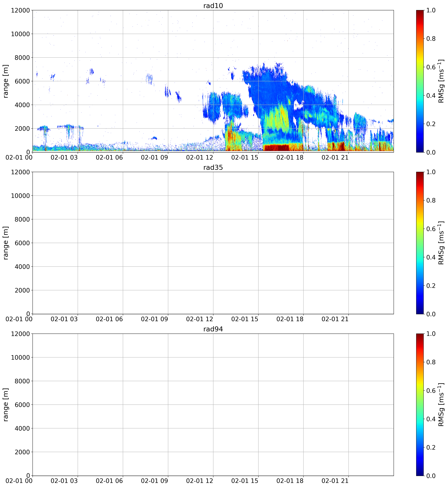Click the rad10 plot title
The image size is (448, 487).
(x=213, y=6)
